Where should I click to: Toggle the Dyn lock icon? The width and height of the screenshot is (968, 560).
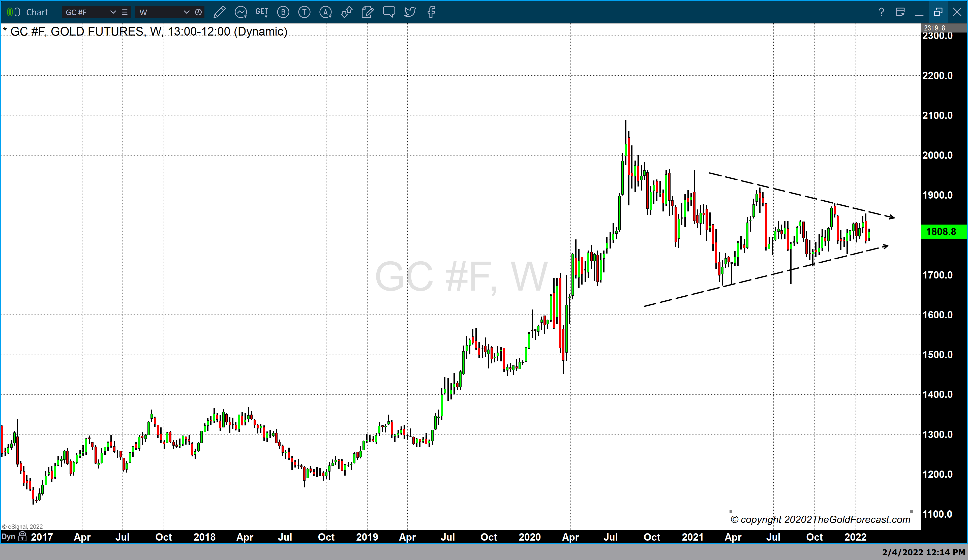(23, 537)
